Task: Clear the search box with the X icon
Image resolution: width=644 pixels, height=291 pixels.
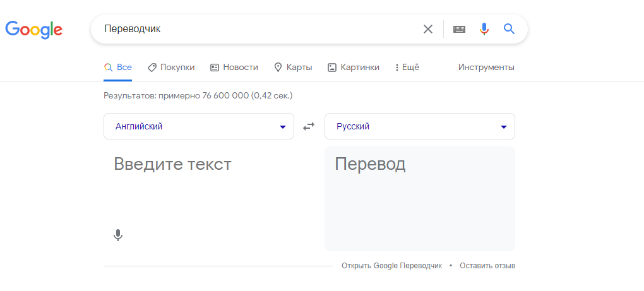Action: pos(428,29)
